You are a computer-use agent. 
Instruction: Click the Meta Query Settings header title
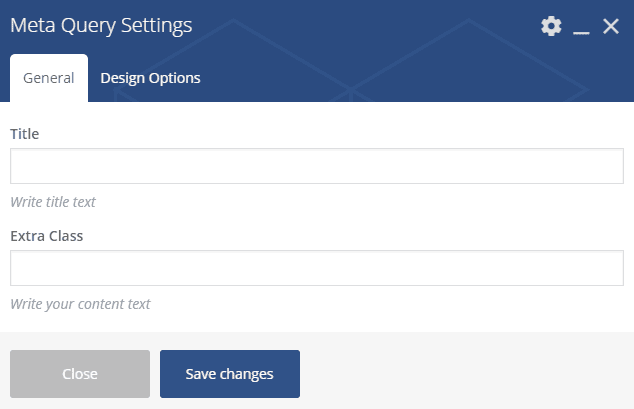[101, 26]
